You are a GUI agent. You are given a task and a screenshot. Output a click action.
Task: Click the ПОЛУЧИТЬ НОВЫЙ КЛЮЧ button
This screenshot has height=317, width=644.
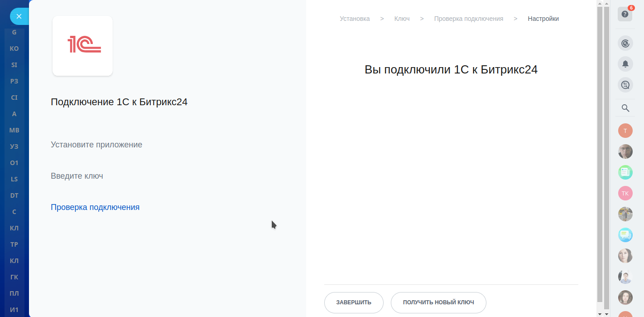pos(438,302)
